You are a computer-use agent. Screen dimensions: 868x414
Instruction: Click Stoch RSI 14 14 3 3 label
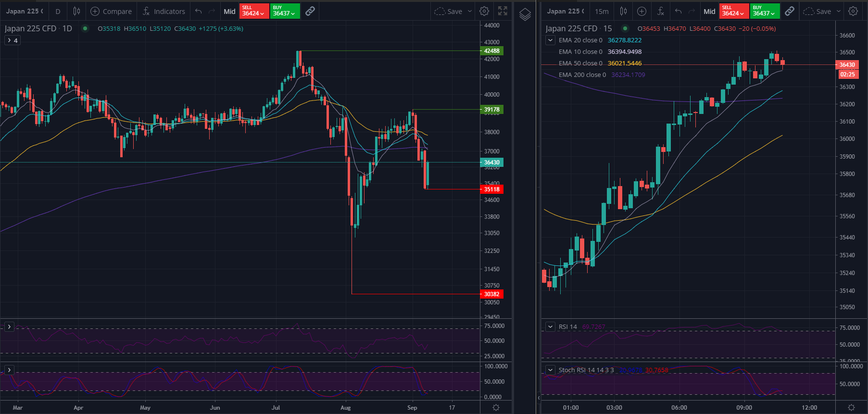[x=586, y=370]
